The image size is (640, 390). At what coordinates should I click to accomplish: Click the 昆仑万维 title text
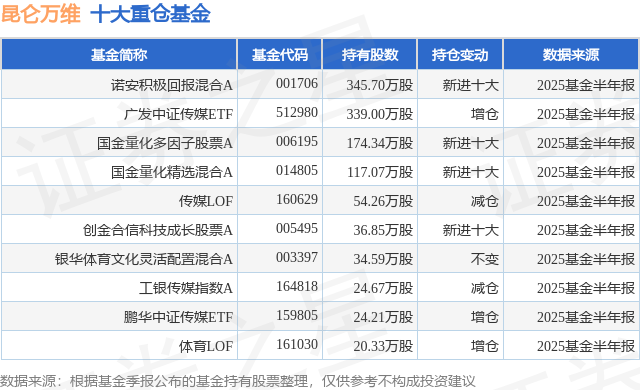41,14
